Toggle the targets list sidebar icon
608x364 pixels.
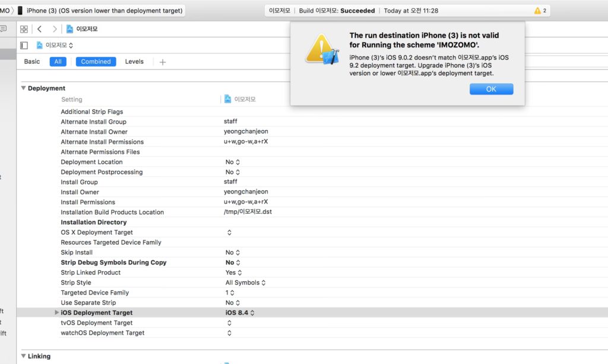pos(24,45)
